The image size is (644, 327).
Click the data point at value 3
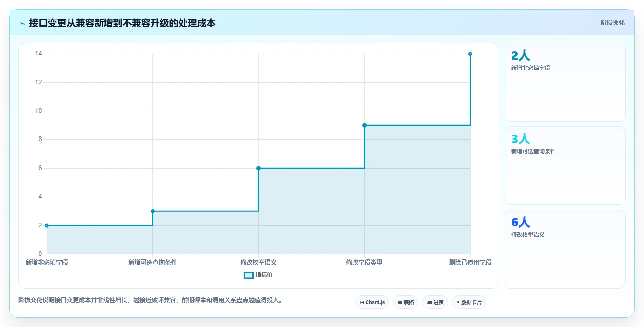pyautogui.click(x=152, y=211)
